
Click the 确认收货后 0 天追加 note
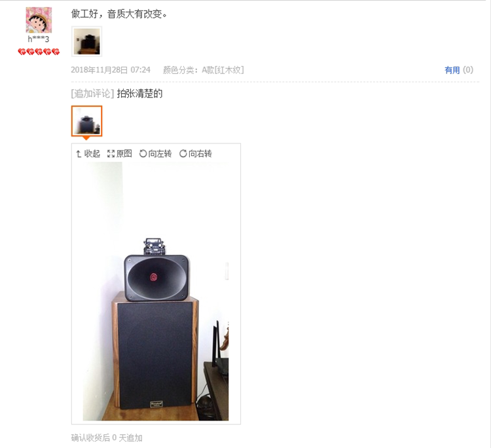[107, 438]
